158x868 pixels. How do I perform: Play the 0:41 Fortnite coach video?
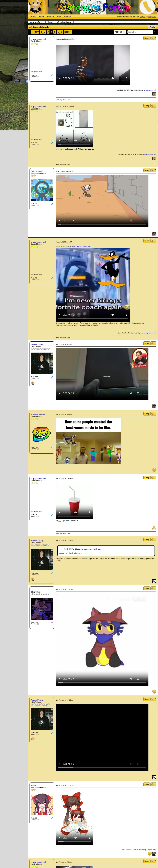coord(59,315)
